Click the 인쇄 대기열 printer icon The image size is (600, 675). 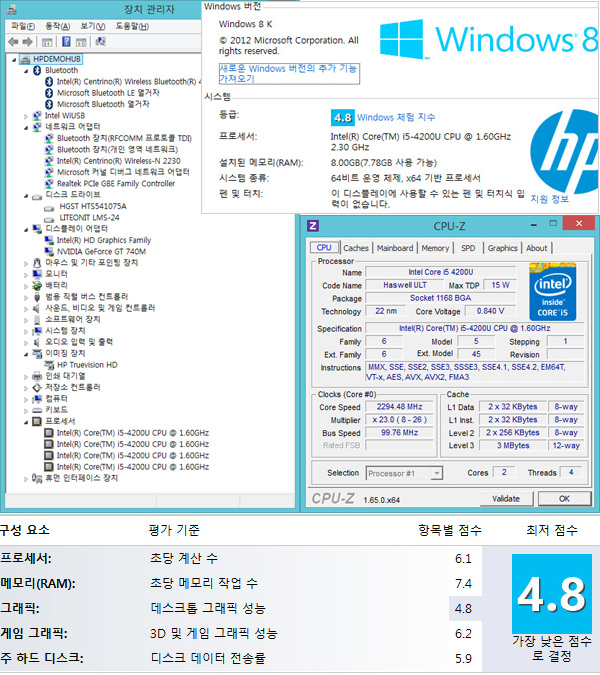tap(37, 376)
